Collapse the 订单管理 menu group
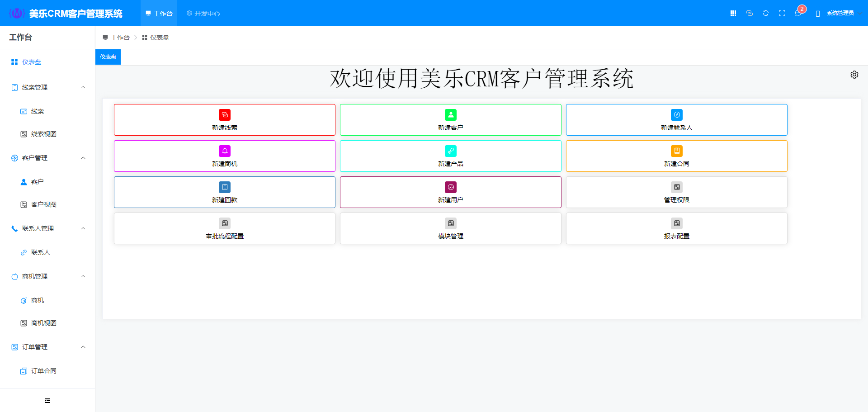868x412 pixels. (83, 347)
